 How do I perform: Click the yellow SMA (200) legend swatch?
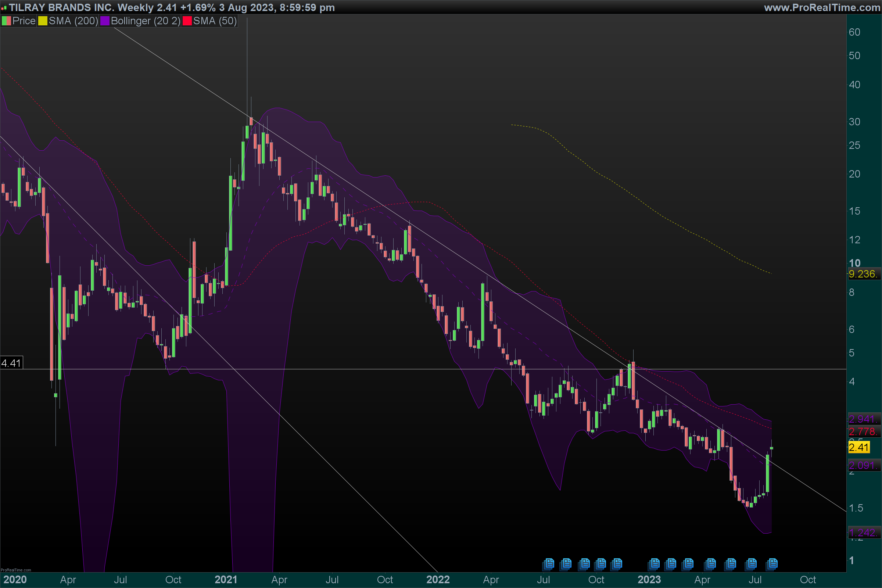(43, 21)
